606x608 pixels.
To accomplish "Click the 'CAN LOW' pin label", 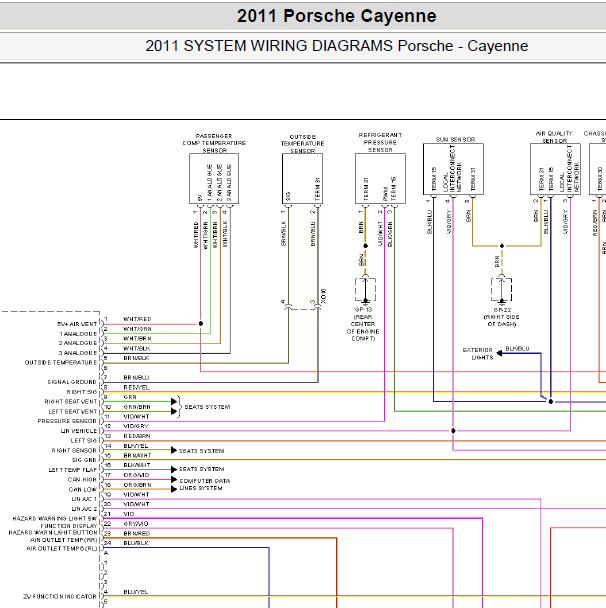I will 83,489.
